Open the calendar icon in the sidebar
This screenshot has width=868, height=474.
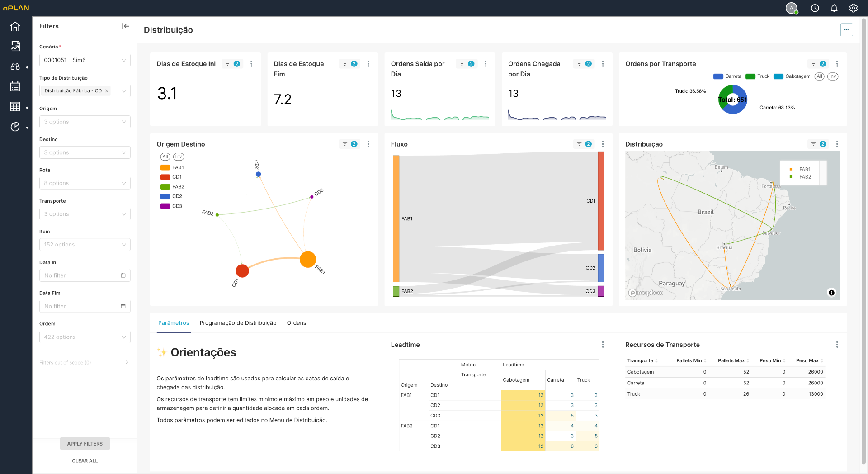[15, 86]
